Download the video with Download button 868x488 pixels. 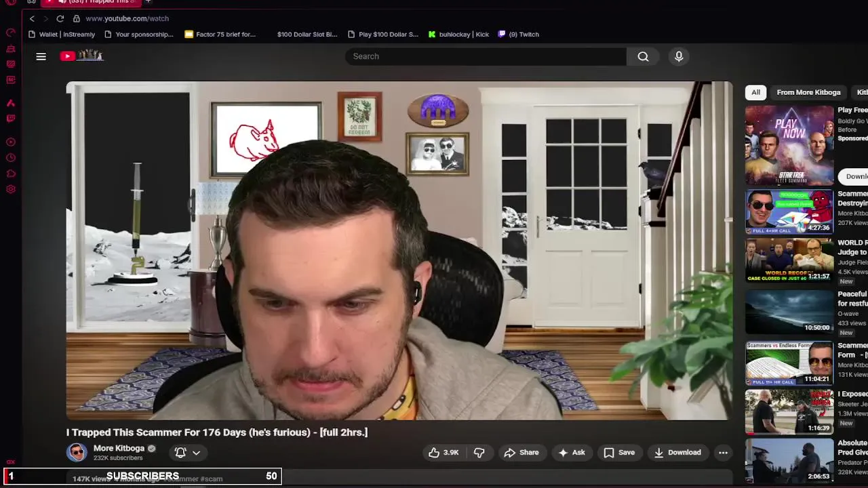(x=677, y=452)
